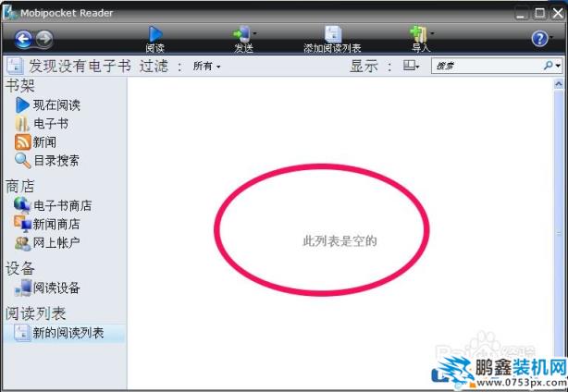Click the magnifier icon in search box
This screenshot has height=392, width=568.
[548, 66]
